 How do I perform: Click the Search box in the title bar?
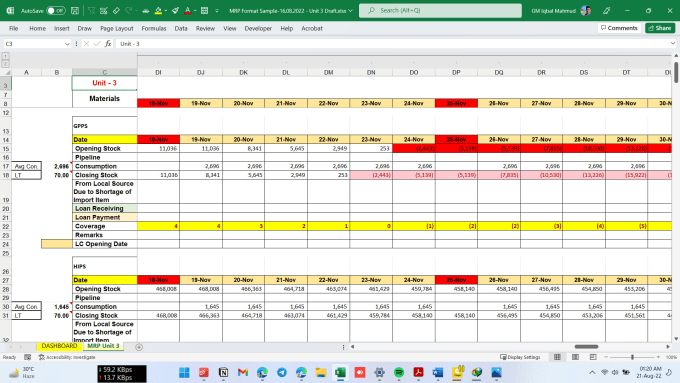click(440, 10)
